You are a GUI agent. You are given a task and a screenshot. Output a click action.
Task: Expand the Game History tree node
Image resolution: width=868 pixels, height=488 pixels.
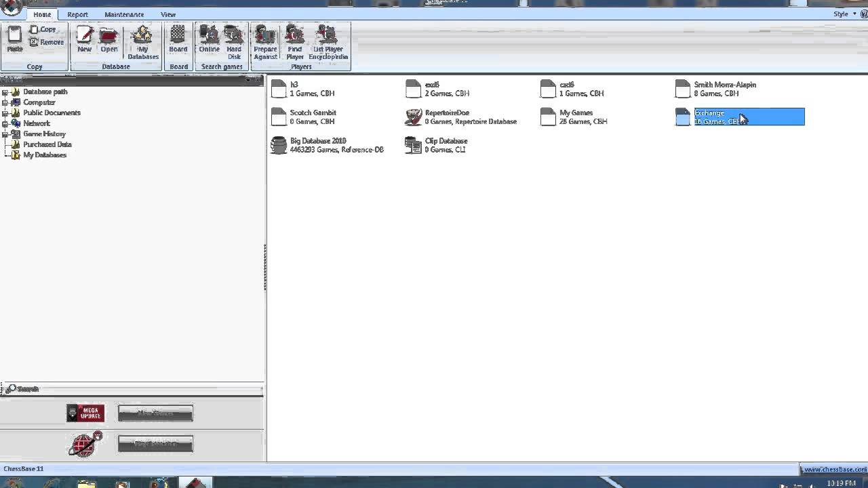[5, 134]
